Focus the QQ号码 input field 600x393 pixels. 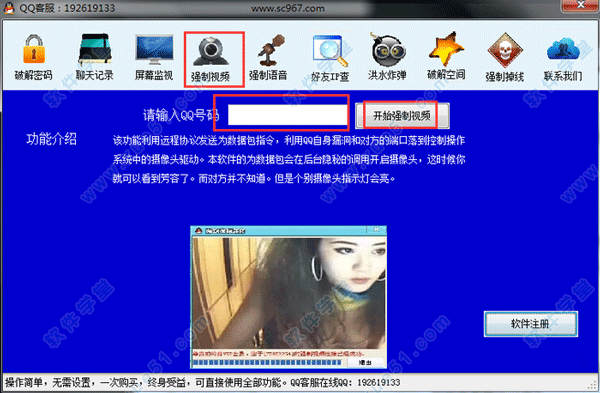(x=287, y=114)
